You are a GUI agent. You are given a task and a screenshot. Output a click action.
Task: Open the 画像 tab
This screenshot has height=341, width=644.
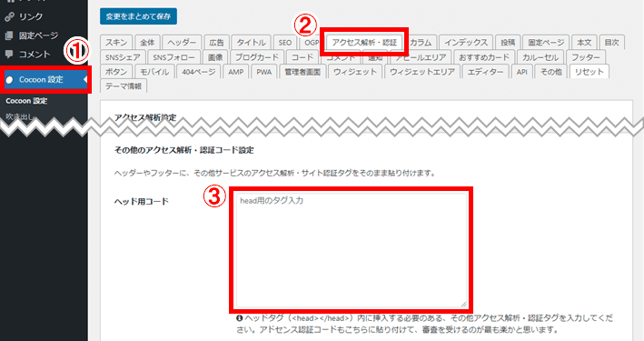click(215, 57)
